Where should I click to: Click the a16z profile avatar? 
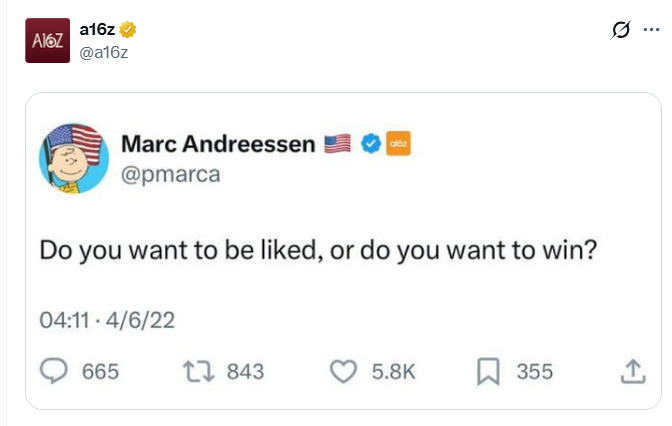47,41
